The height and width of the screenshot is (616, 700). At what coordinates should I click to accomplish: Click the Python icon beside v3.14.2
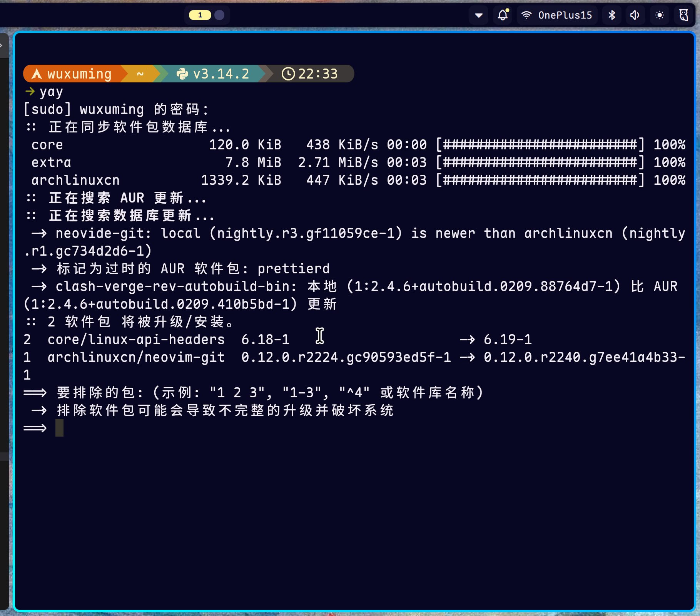182,74
